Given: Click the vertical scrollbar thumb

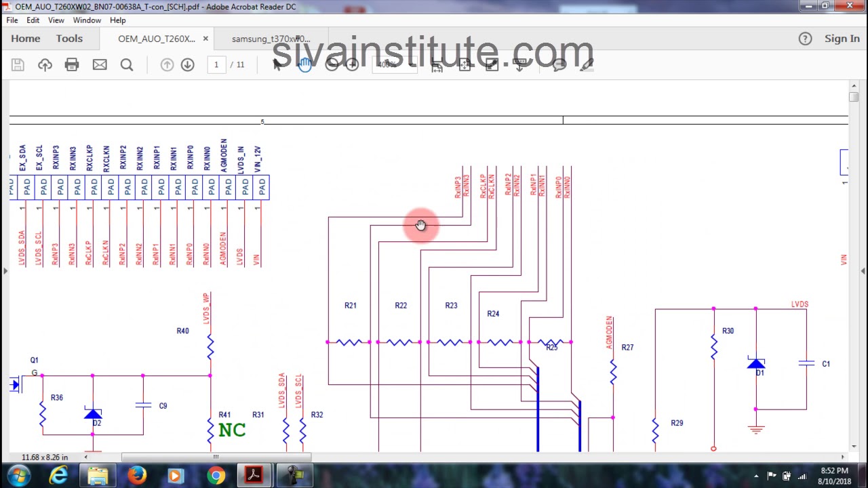Looking at the screenshot, I should [x=853, y=97].
